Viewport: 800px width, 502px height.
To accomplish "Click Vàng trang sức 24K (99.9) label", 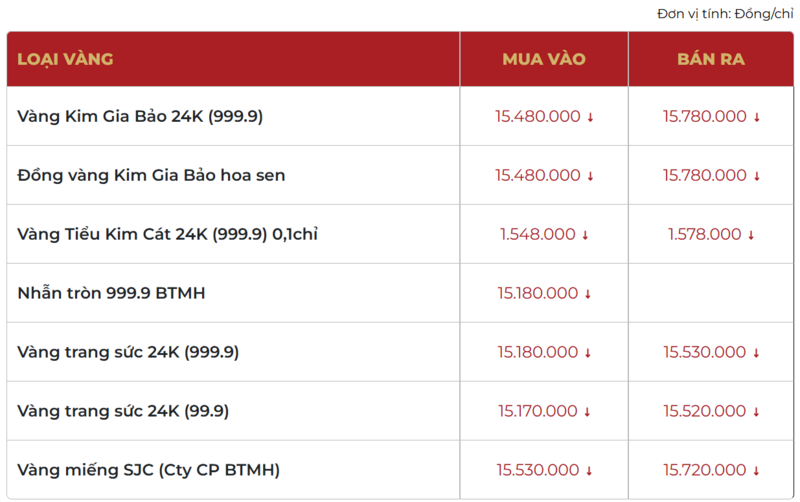I will [x=123, y=411].
